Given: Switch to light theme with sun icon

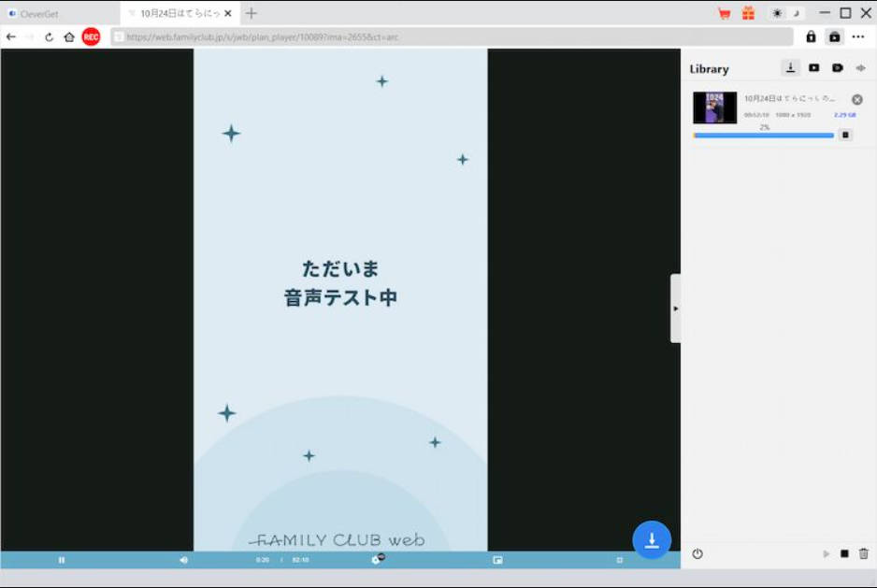Looking at the screenshot, I should 777,13.
